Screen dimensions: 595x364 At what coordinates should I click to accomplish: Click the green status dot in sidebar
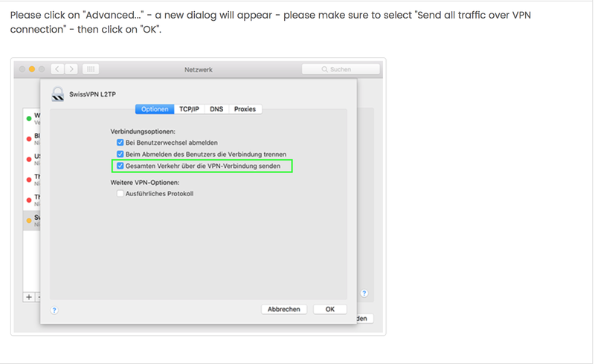(29, 119)
